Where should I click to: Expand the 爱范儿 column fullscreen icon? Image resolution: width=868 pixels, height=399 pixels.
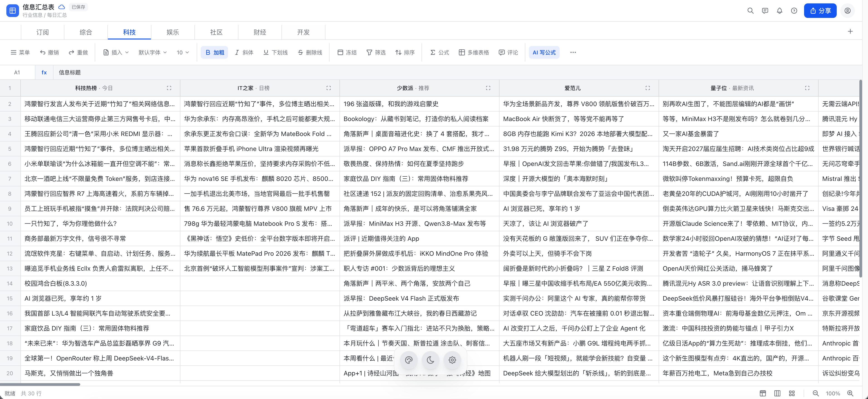pos(648,88)
